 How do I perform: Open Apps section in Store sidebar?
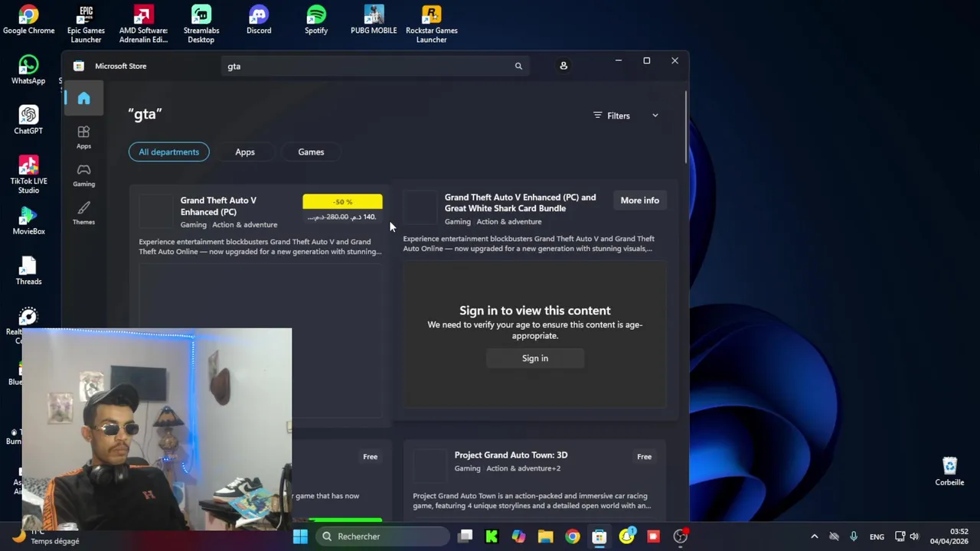pos(83,137)
